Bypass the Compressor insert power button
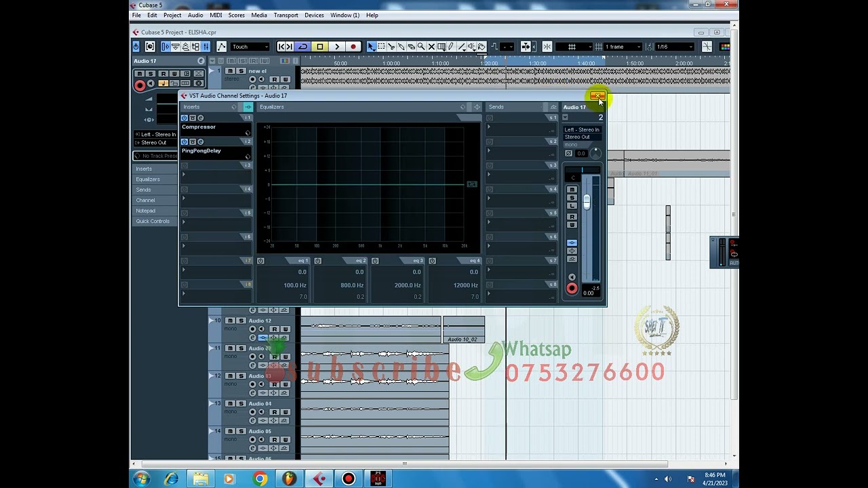This screenshot has width=868, height=488. click(x=184, y=118)
